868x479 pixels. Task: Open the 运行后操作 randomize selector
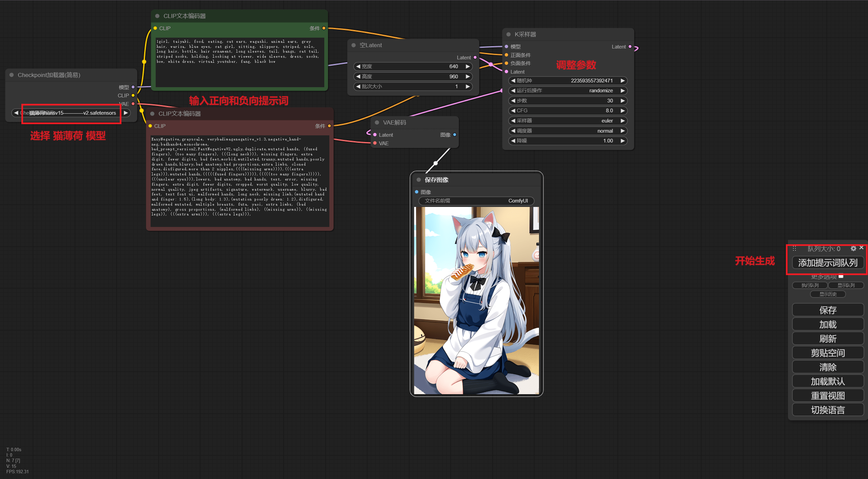tap(568, 91)
